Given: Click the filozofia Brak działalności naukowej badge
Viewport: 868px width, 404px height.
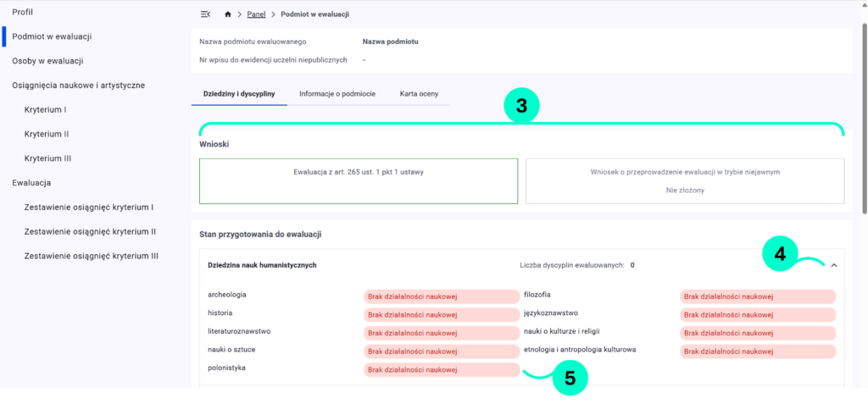Looking at the screenshot, I should [757, 296].
